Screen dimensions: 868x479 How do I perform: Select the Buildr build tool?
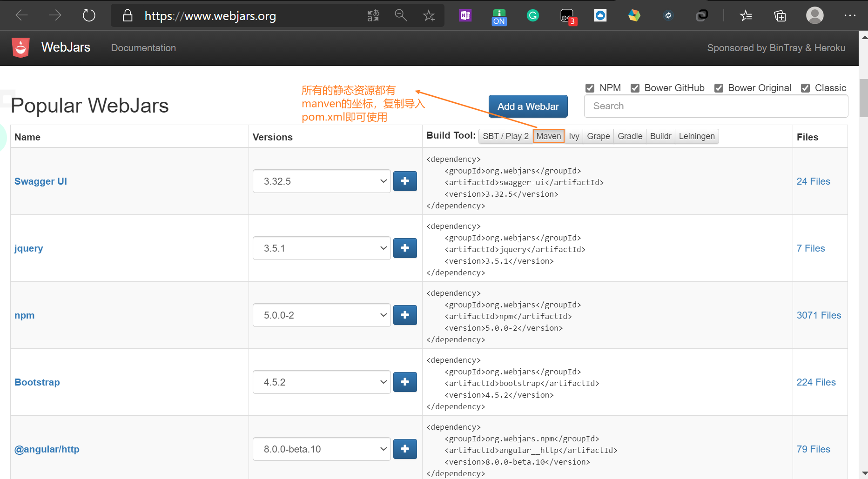[x=661, y=136]
